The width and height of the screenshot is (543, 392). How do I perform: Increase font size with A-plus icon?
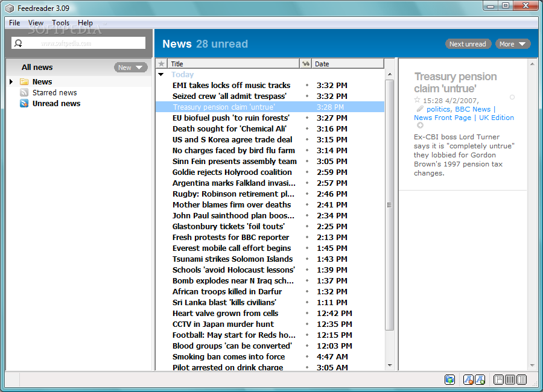pyautogui.click(x=480, y=380)
